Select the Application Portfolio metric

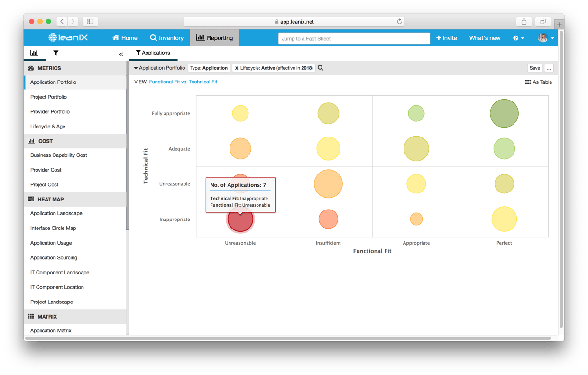pos(53,82)
